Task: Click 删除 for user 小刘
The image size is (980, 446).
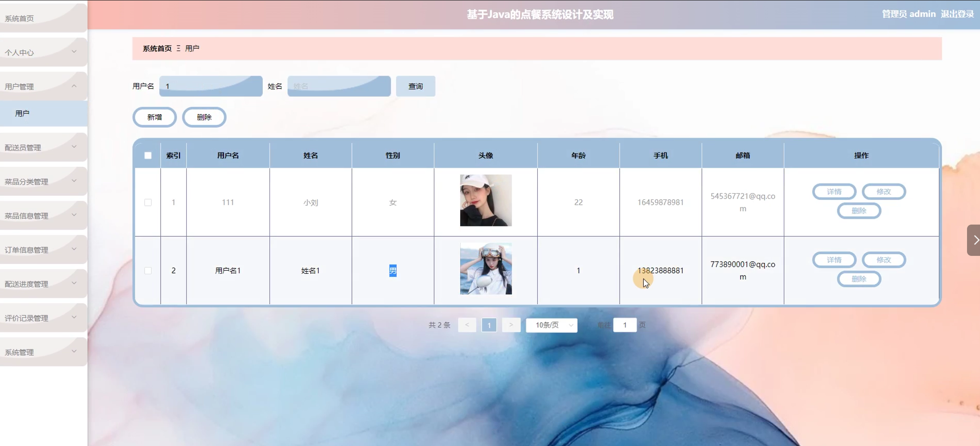Action: click(x=859, y=211)
